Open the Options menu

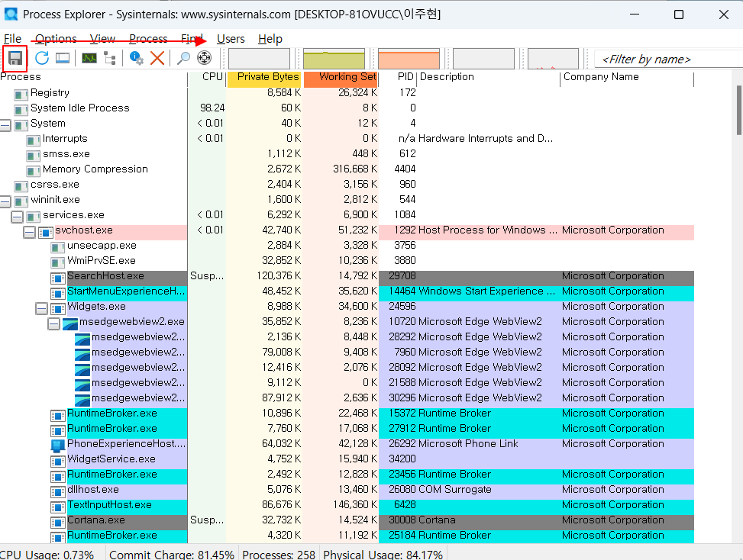coord(56,39)
